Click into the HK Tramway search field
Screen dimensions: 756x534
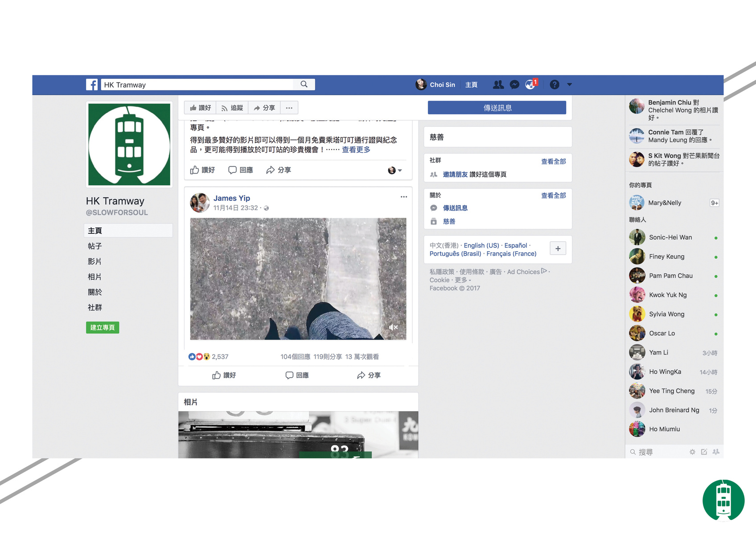(197, 85)
